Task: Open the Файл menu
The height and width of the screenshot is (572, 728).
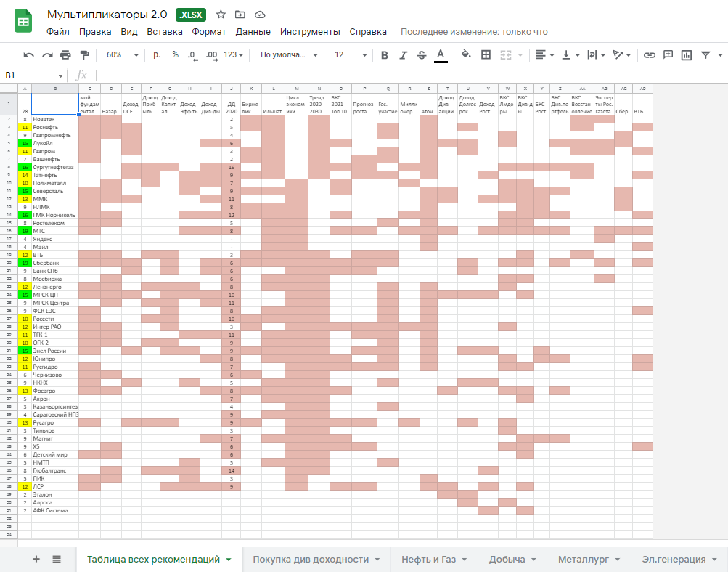Action: 58,31
